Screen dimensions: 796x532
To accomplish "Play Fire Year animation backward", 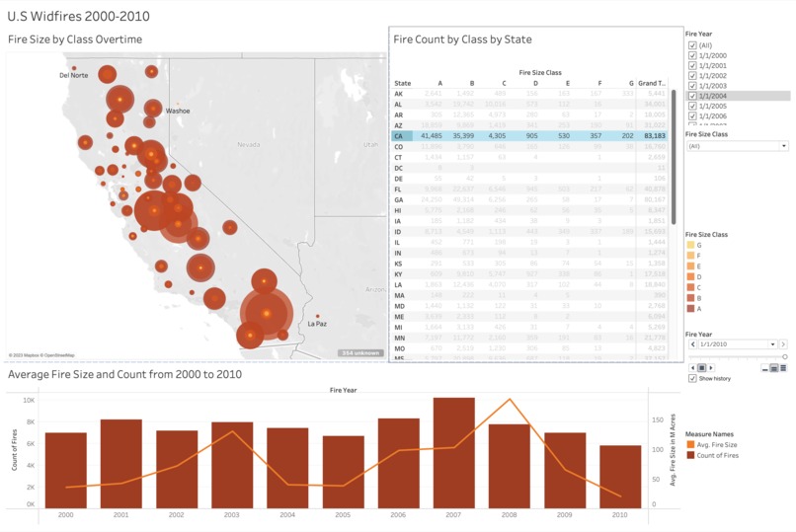I will coord(693,368).
